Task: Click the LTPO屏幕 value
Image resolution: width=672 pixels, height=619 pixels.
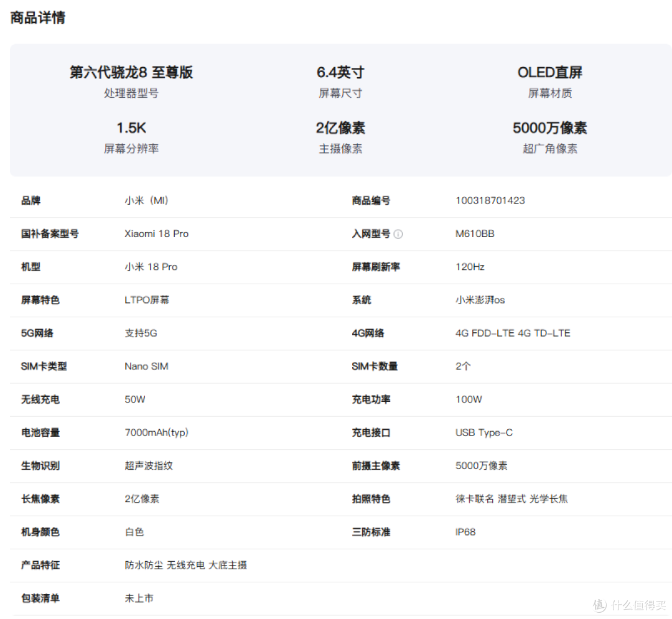Action: (x=147, y=300)
